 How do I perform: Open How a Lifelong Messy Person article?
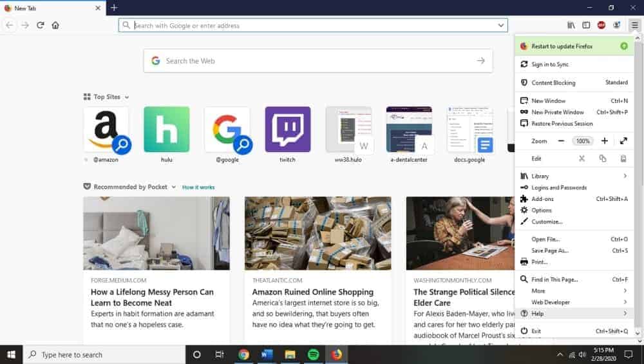[156, 271]
